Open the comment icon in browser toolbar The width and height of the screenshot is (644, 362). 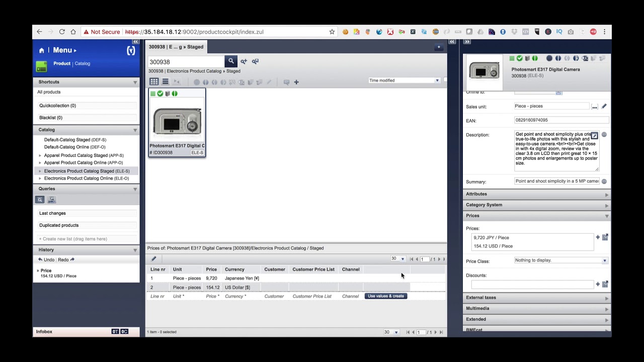[x=286, y=82]
